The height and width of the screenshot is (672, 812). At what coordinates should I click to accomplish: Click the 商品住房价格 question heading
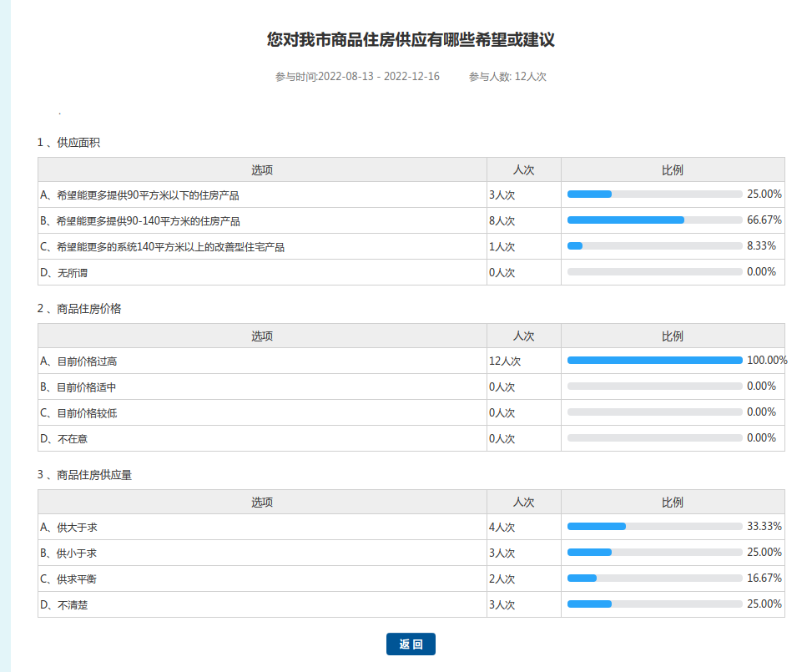(x=88, y=309)
